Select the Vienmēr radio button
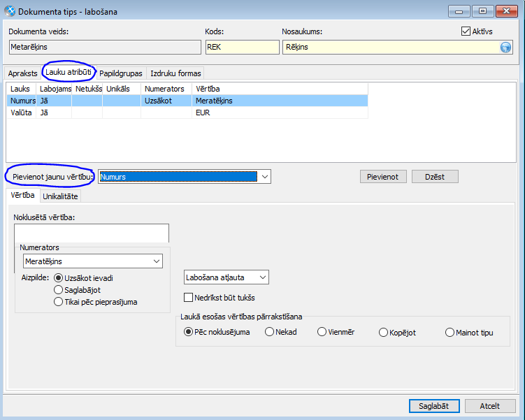Screen dimensions: 525x420 322,332
